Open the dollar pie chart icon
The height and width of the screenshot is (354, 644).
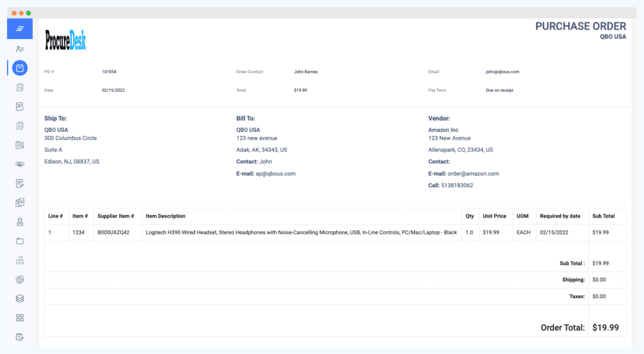pos(19,279)
